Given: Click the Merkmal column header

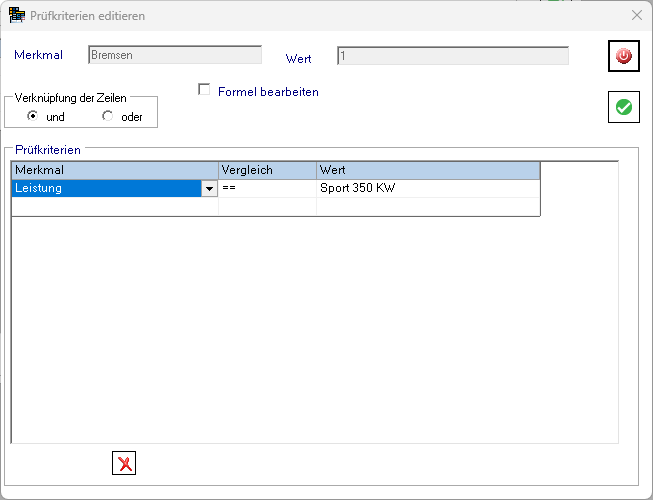Looking at the screenshot, I should tap(114, 170).
